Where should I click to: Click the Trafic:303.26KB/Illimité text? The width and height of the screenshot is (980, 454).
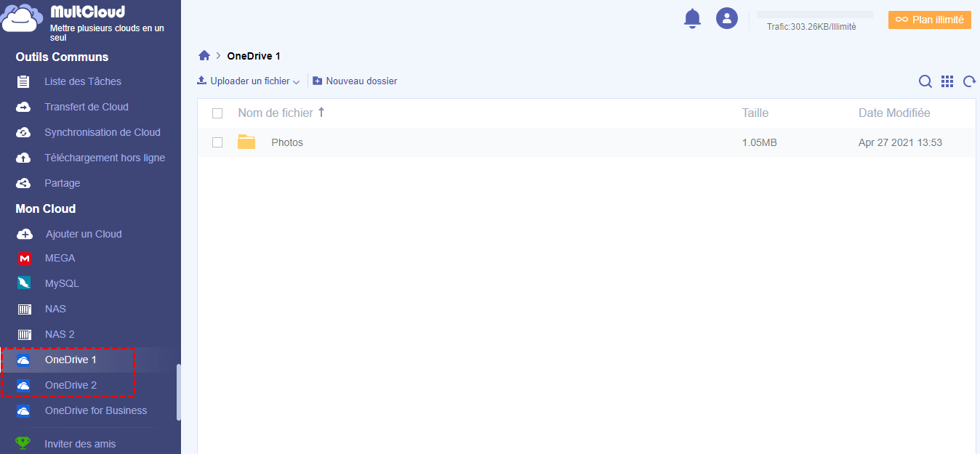coord(811,27)
